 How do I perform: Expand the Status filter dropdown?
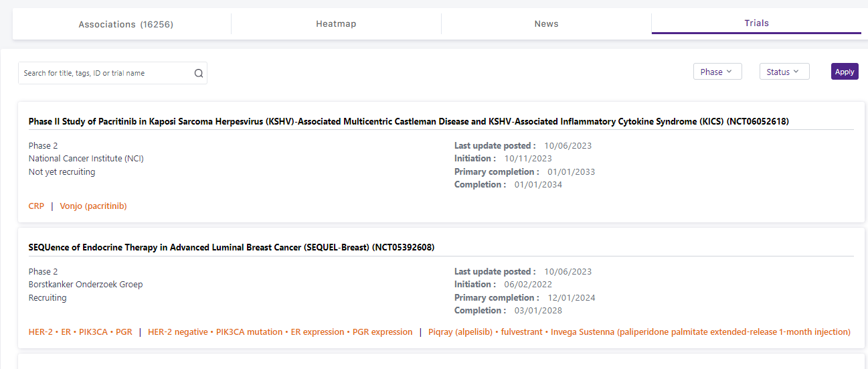coord(784,72)
